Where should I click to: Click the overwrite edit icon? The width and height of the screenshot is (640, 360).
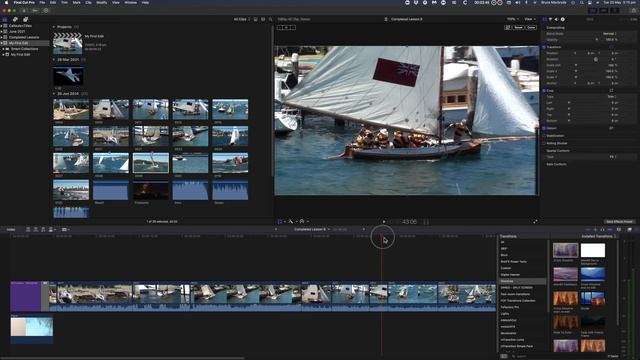coord(51,229)
